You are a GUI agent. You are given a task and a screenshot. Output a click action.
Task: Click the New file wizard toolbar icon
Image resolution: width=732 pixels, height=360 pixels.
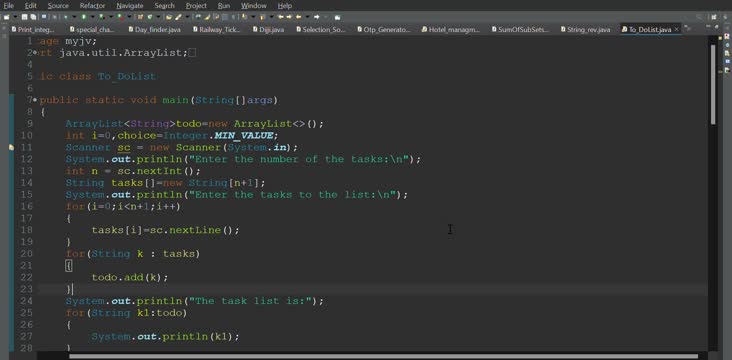coord(6,17)
